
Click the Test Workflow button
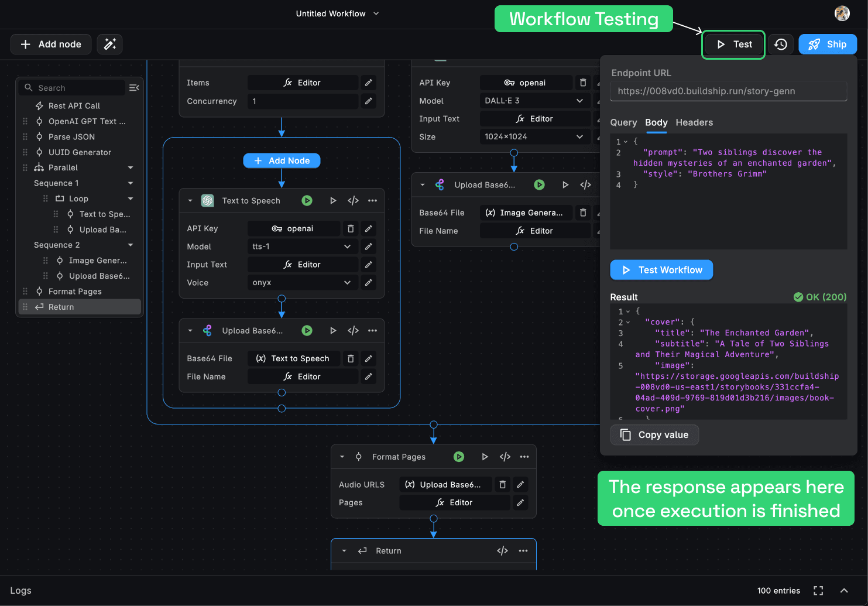click(x=661, y=270)
